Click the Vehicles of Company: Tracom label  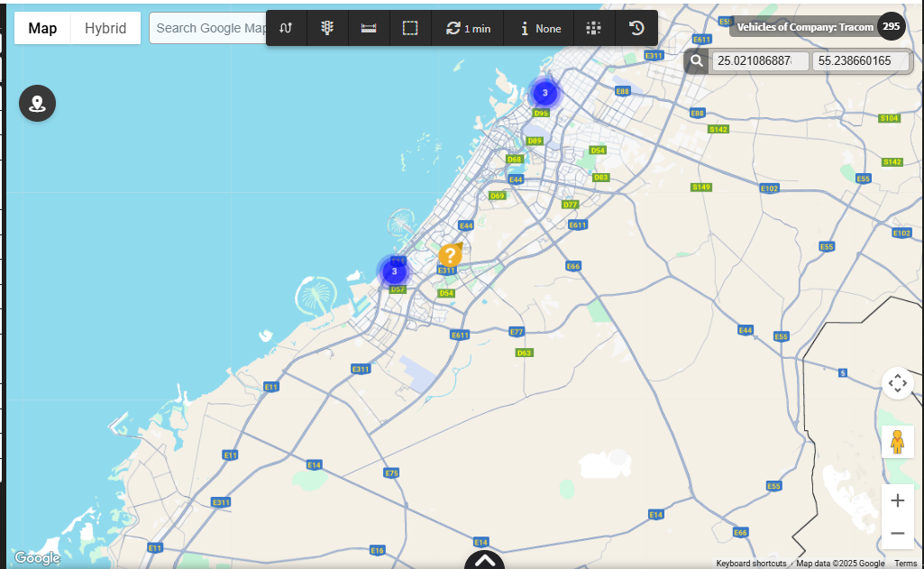point(804,27)
